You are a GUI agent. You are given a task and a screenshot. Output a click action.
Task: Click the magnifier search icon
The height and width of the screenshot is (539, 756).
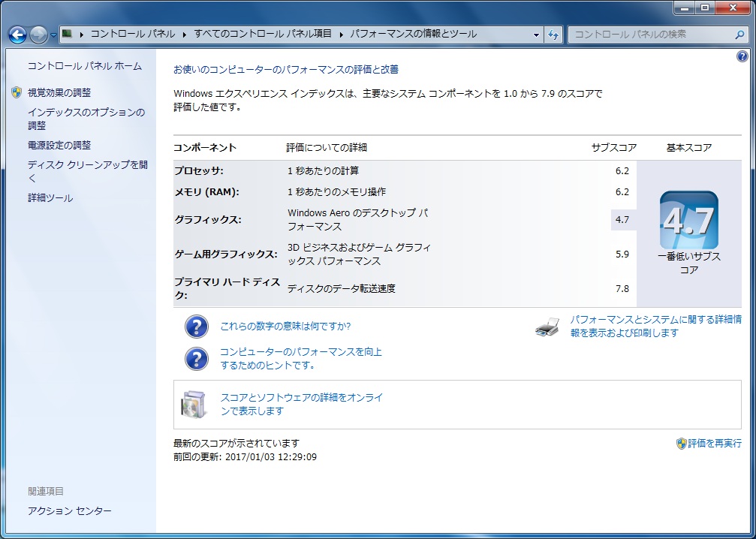point(739,35)
